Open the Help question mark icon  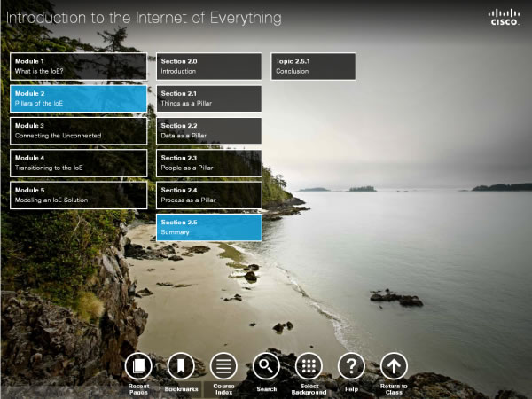click(351, 365)
